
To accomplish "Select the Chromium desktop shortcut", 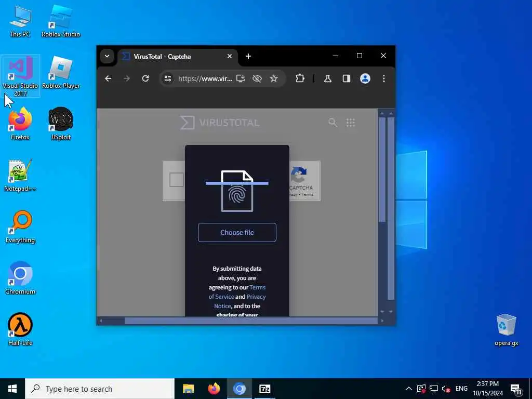I will [20, 278].
